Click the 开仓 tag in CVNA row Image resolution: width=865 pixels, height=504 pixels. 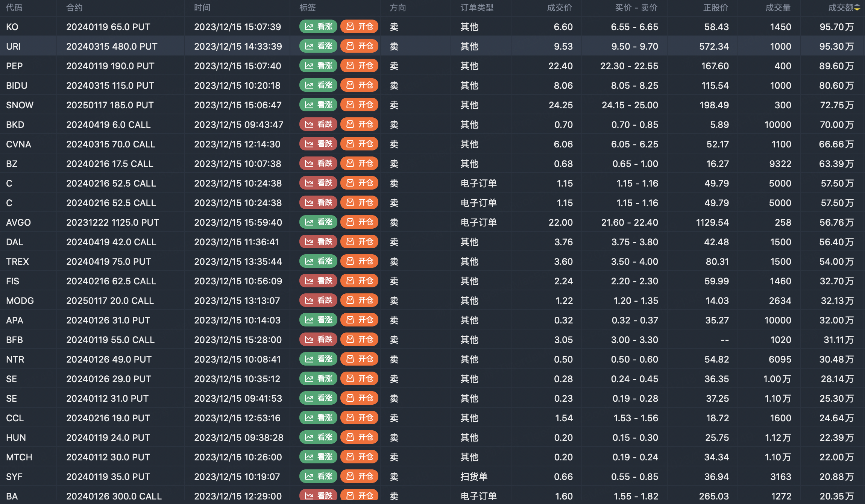(359, 144)
